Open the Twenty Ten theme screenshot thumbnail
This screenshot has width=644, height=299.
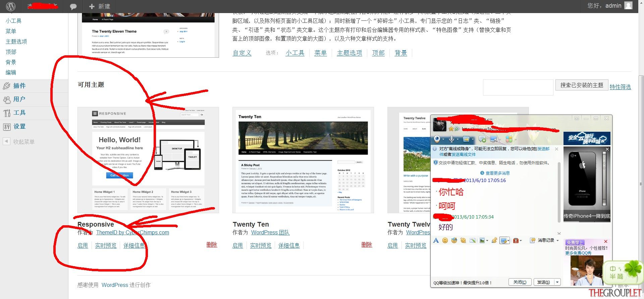click(303, 160)
